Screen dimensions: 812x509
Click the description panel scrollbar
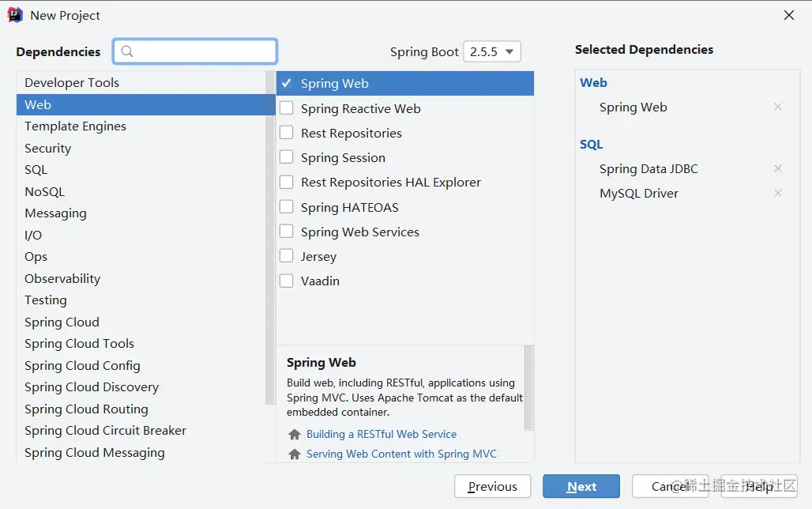pos(528,388)
